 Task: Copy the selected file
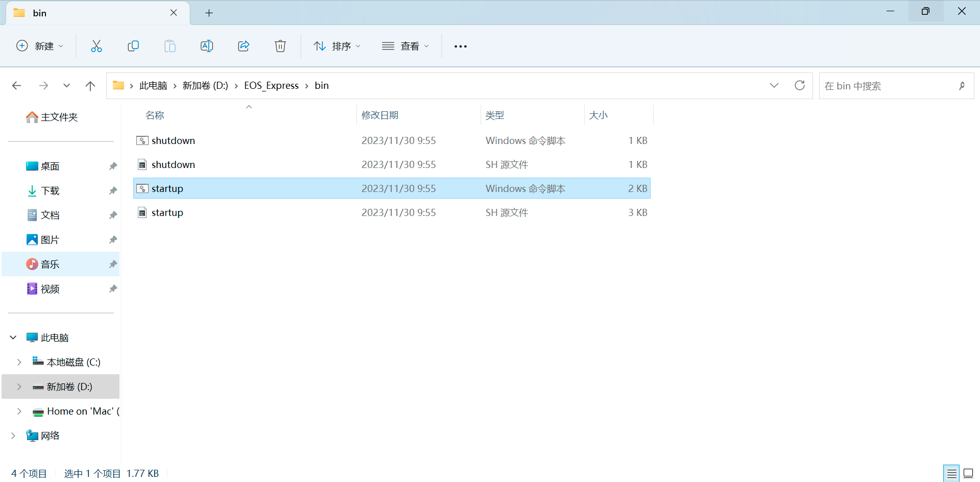point(133,46)
